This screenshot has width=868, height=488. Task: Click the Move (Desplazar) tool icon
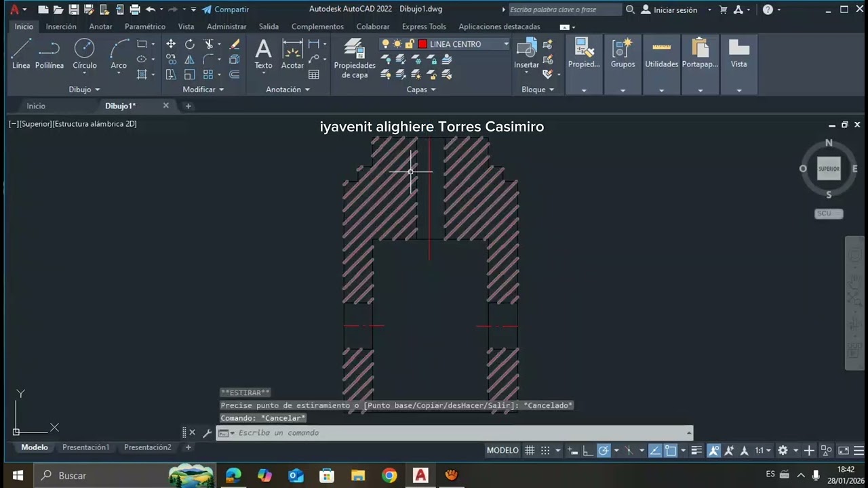(x=171, y=44)
